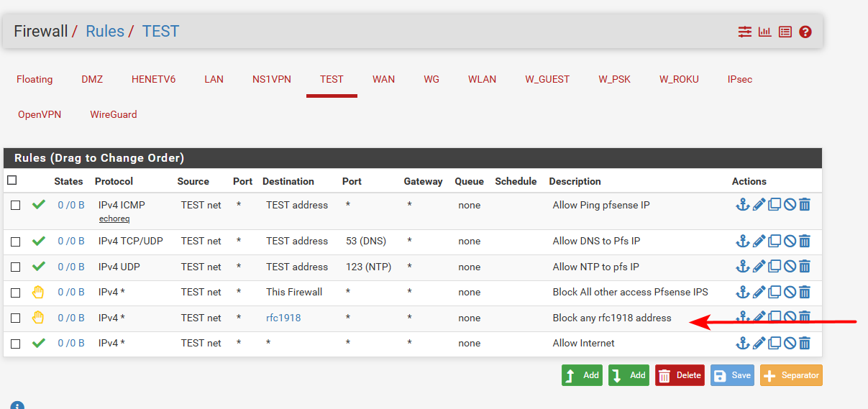Check the box for IPv4 ICMP rule
This screenshot has width=868, height=409.
point(15,206)
